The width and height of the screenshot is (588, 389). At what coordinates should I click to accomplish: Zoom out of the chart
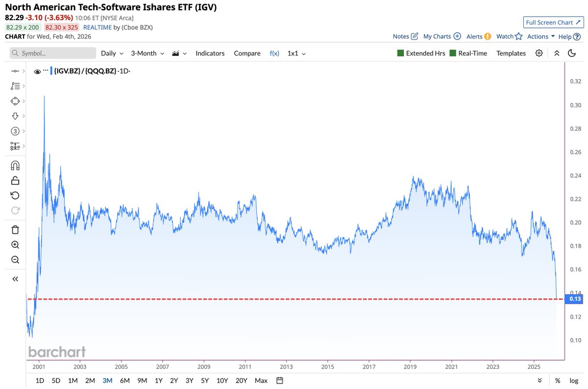pos(15,260)
